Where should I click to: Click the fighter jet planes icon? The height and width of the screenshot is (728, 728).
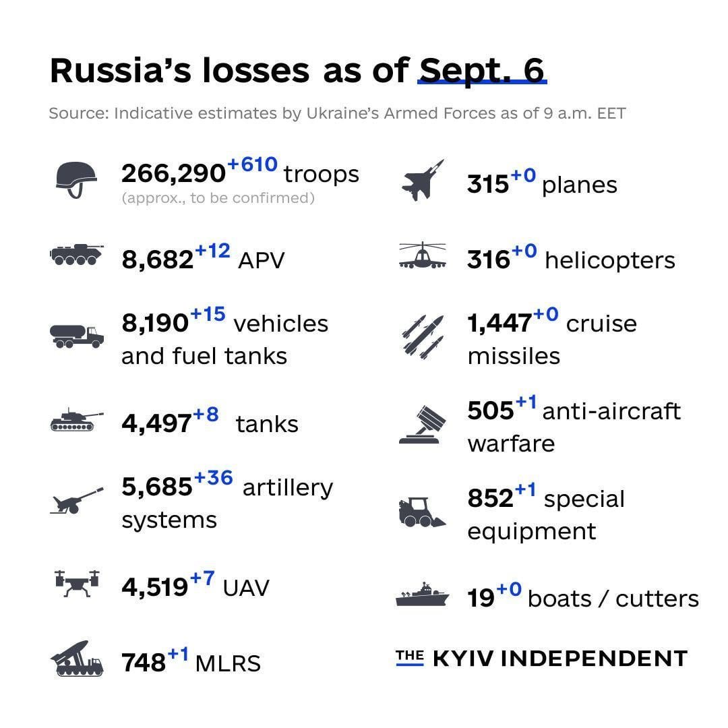coord(423,180)
